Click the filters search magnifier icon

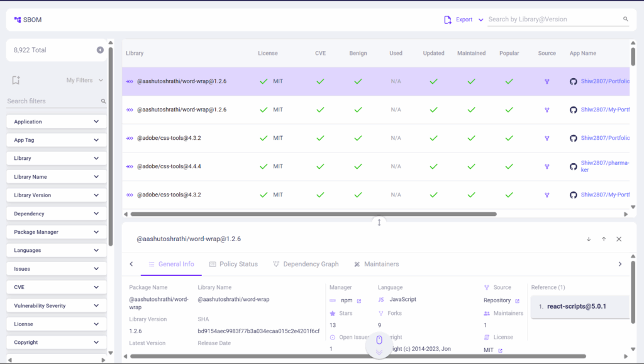[x=104, y=101]
